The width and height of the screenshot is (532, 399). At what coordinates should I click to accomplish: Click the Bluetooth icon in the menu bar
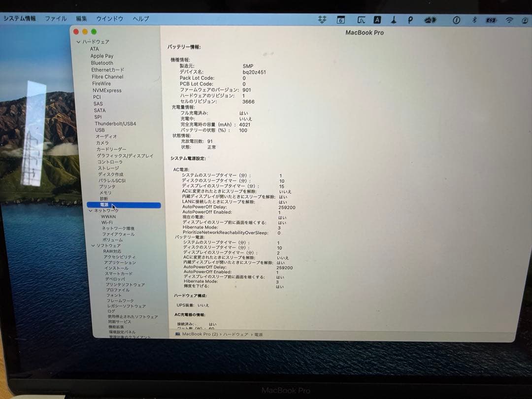pyautogui.click(x=474, y=20)
